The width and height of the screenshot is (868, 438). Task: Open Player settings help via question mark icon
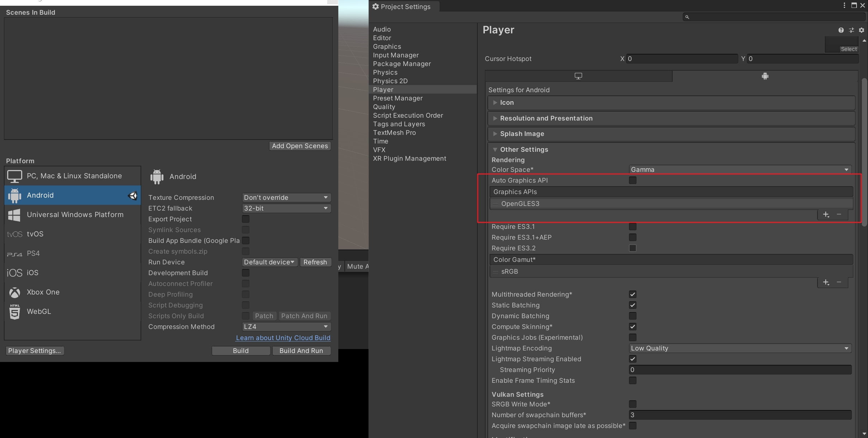[841, 30]
